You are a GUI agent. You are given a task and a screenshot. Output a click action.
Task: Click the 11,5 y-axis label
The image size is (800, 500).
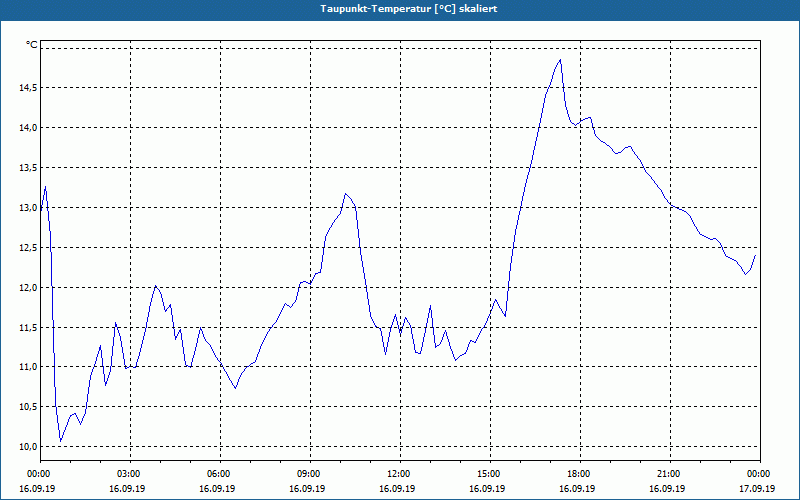(29, 327)
